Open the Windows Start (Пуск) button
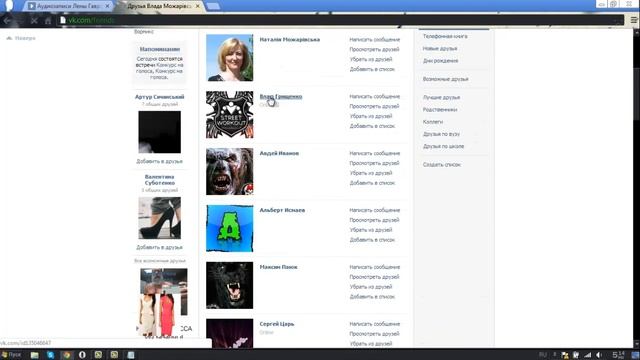The image size is (640, 360). point(11,355)
